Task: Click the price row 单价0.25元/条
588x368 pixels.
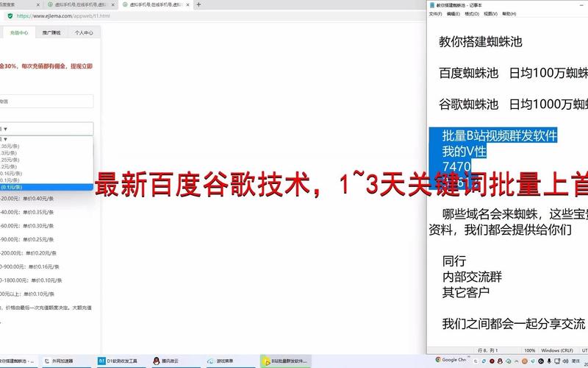Action: click(x=27, y=239)
